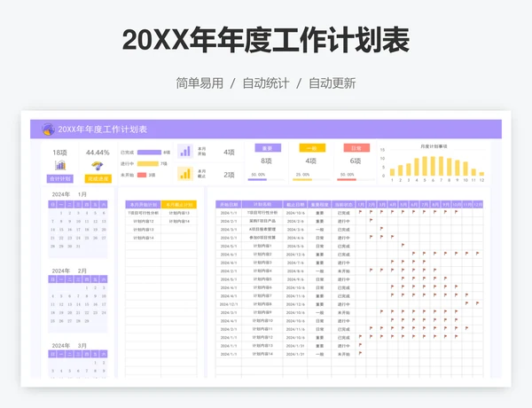Click the 开始日期 column header
Screen dimensions: 532x408
coord(229,205)
